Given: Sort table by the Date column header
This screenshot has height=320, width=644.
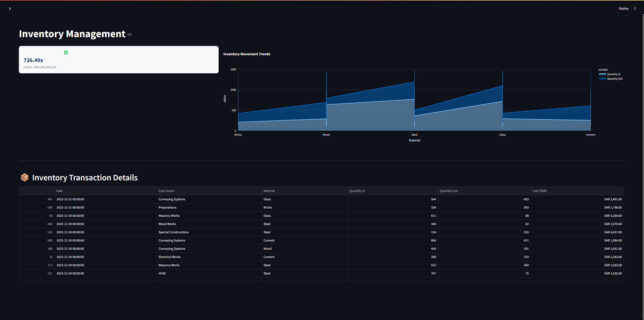Looking at the screenshot, I should click(x=105, y=191).
